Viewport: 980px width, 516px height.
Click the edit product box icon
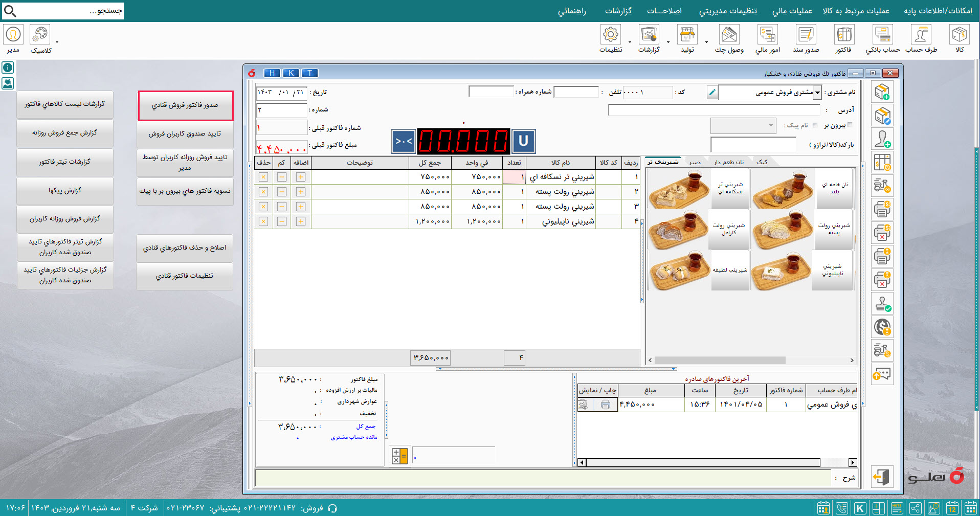tap(882, 116)
